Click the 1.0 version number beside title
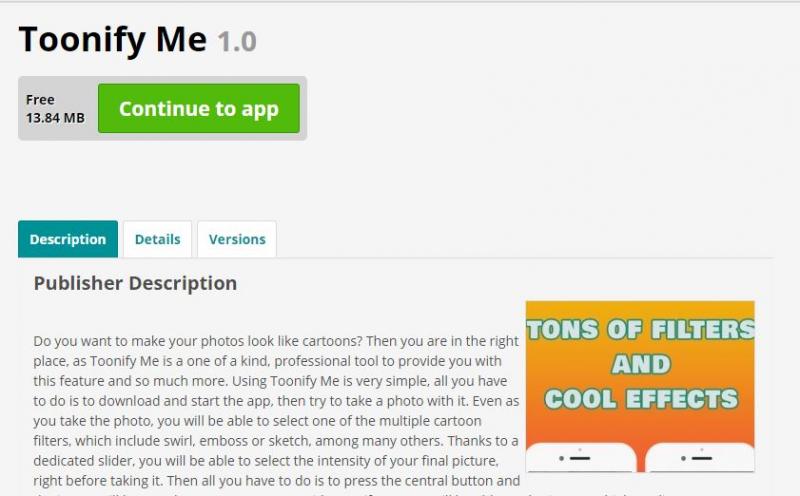The height and width of the screenshot is (496, 800). click(237, 42)
